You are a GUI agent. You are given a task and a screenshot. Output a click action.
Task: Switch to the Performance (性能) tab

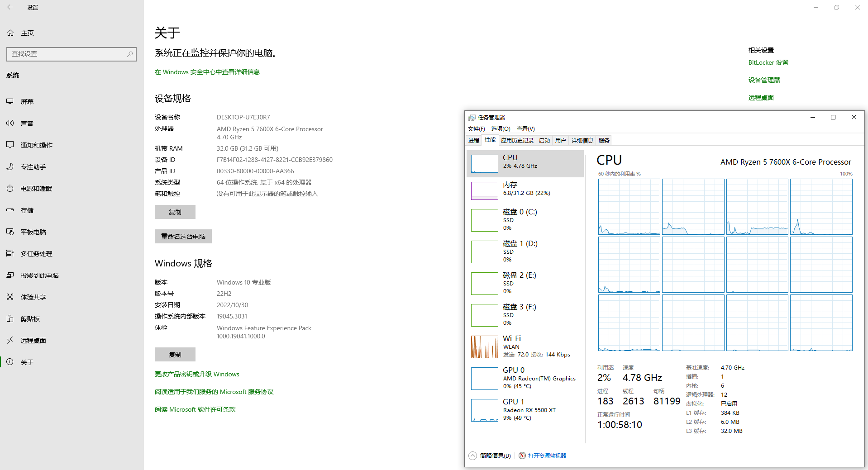[490, 140]
